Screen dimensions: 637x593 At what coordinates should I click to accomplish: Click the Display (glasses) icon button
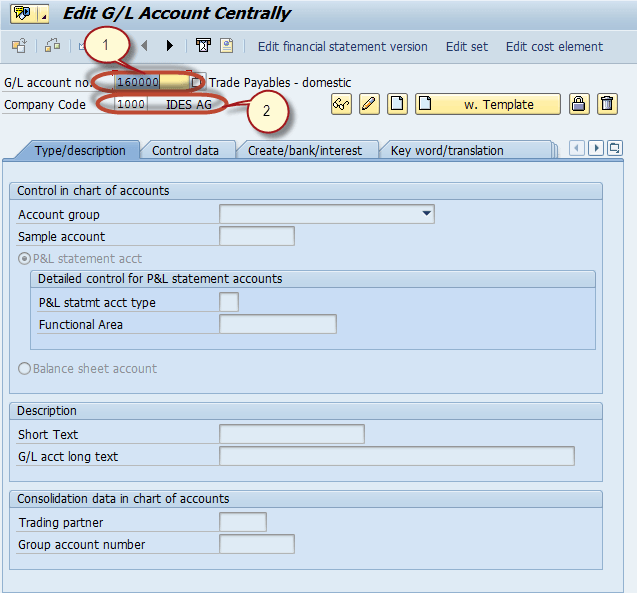[x=341, y=104]
